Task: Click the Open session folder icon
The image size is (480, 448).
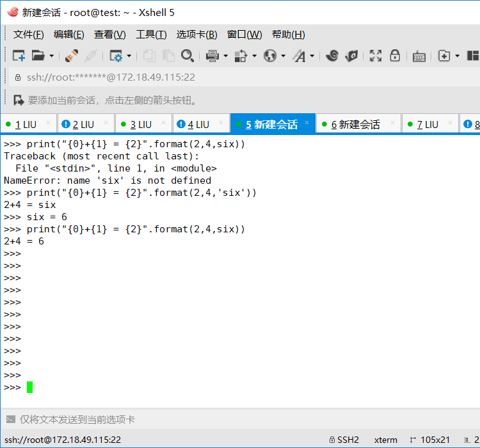Action: (x=38, y=56)
